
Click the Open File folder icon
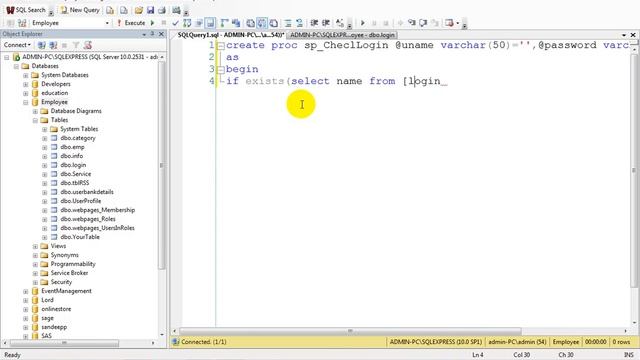[139, 10]
